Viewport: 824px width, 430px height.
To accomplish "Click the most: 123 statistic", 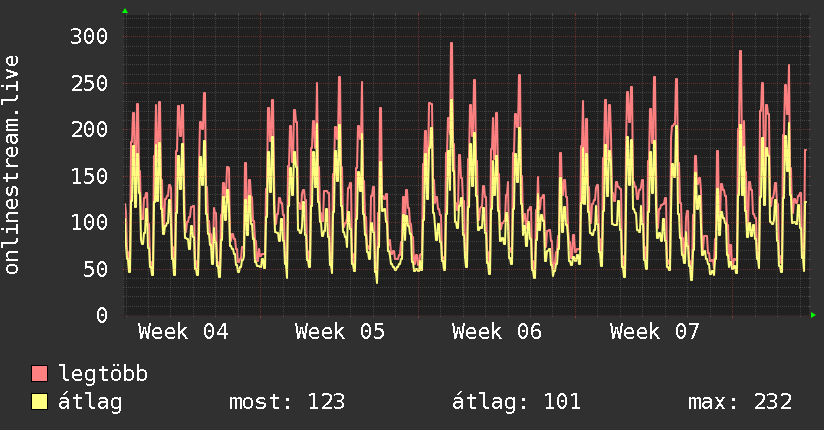I will tap(287, 402).
